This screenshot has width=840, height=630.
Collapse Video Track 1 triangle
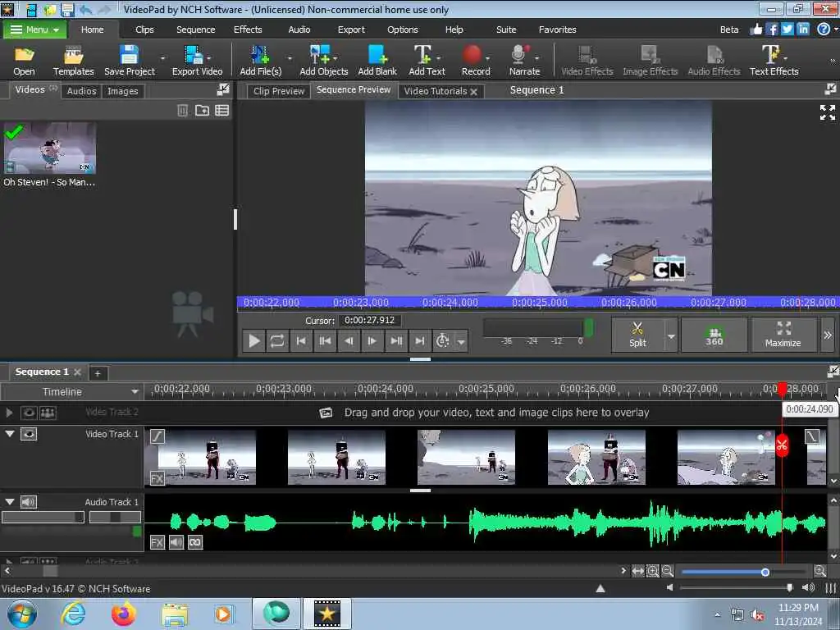10,433
